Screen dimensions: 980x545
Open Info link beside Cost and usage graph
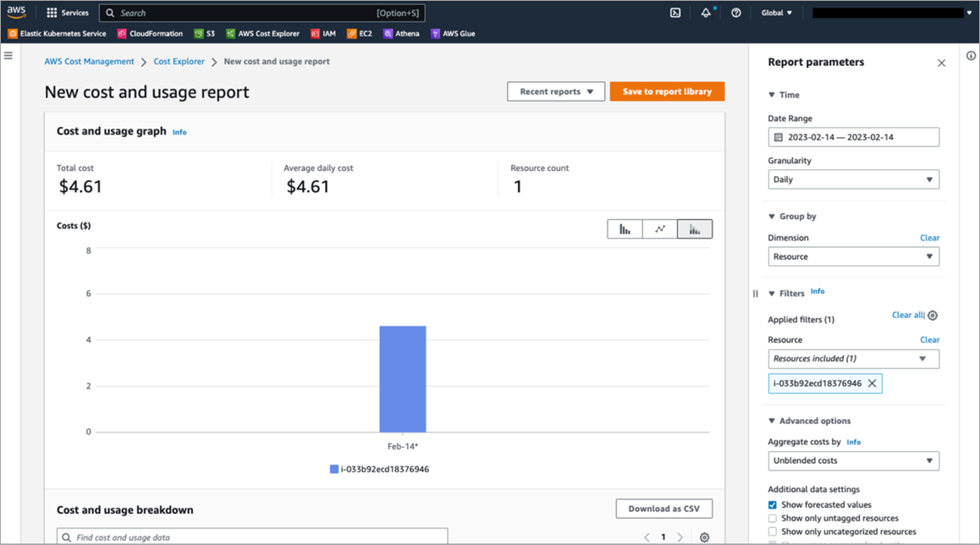179,133
